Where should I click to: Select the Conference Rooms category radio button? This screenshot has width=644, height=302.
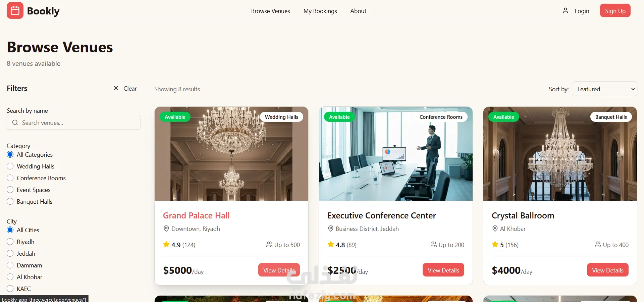(10, 178)
